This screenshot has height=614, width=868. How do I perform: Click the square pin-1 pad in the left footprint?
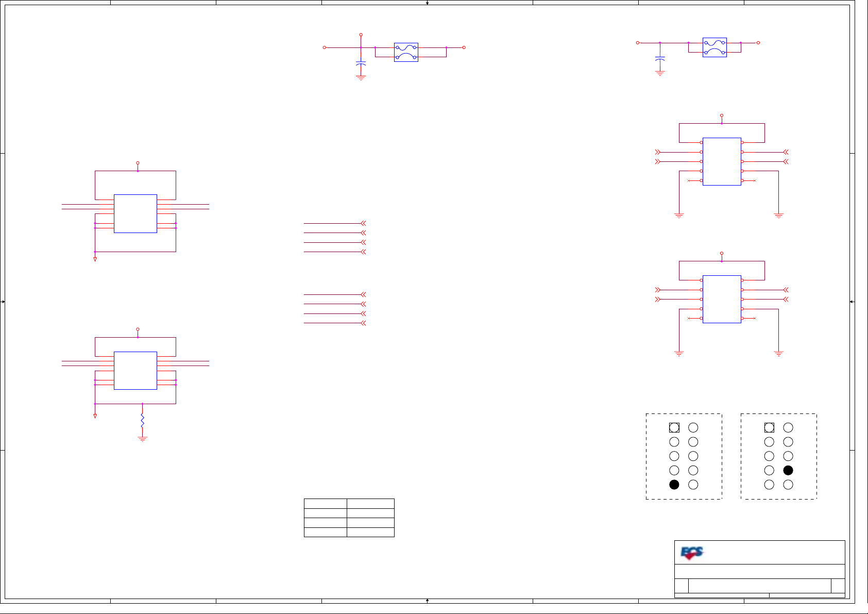tap(674, 427)
